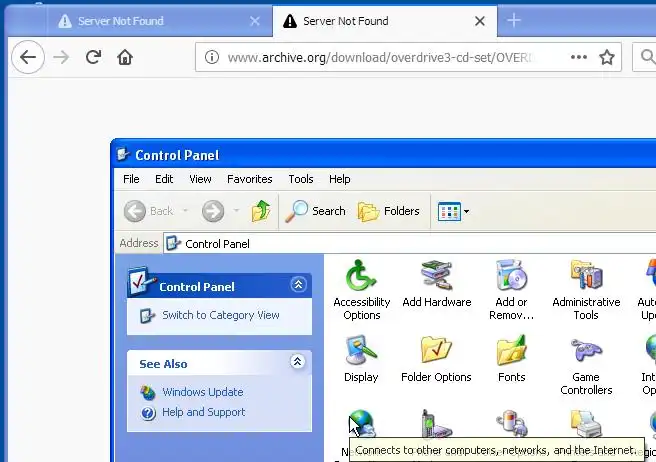The height and width of the screenshot is (462, 656).
Task: Click browser forward arrow
Action: tap(61, 57)
